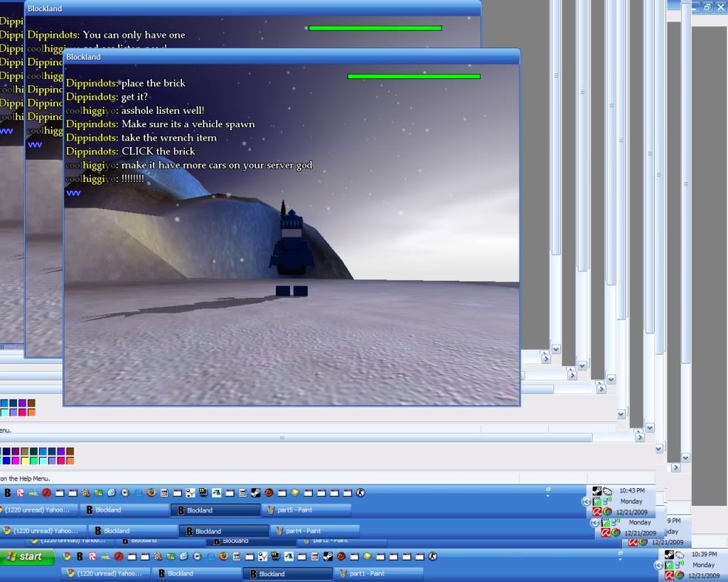The width and height of the screenshot is (728, 582).
Task: Click "You can only have one" in back Blockland window
Action: (134, 36)
